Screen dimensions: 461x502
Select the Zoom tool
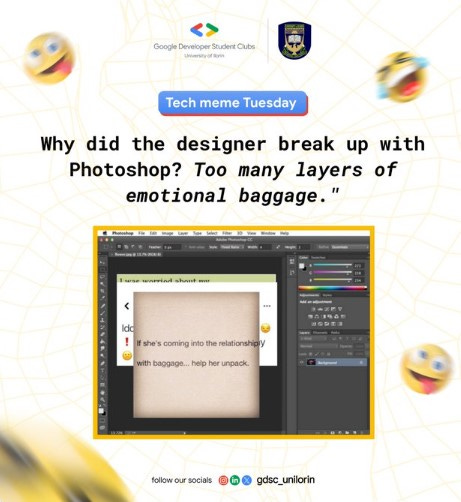click(102, 399)
